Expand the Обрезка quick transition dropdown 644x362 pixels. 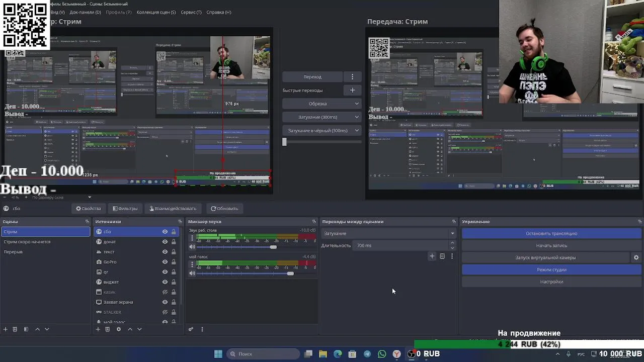click(321, 104)
